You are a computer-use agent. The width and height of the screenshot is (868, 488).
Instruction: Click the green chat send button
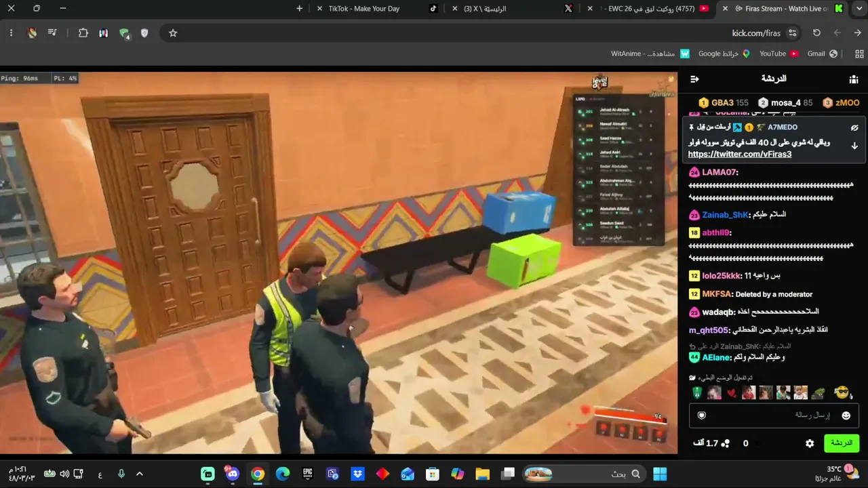[842, 443]
